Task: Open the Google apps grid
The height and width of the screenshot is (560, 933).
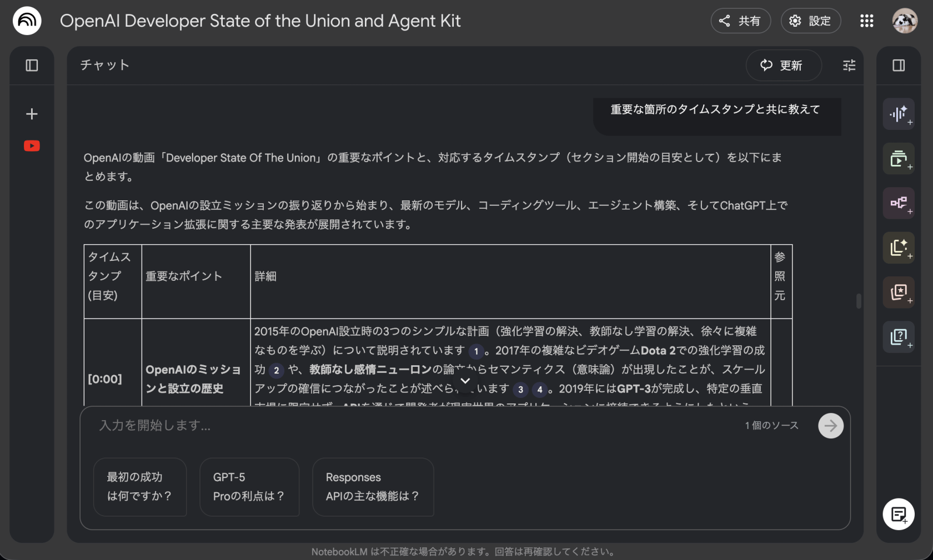Action: [x=866, y=21]
